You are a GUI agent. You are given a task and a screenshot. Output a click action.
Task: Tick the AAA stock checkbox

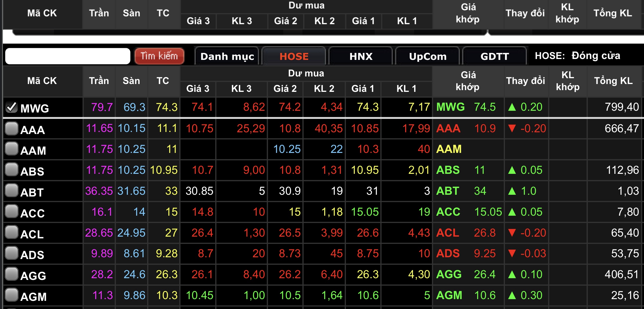coord(12,128)
